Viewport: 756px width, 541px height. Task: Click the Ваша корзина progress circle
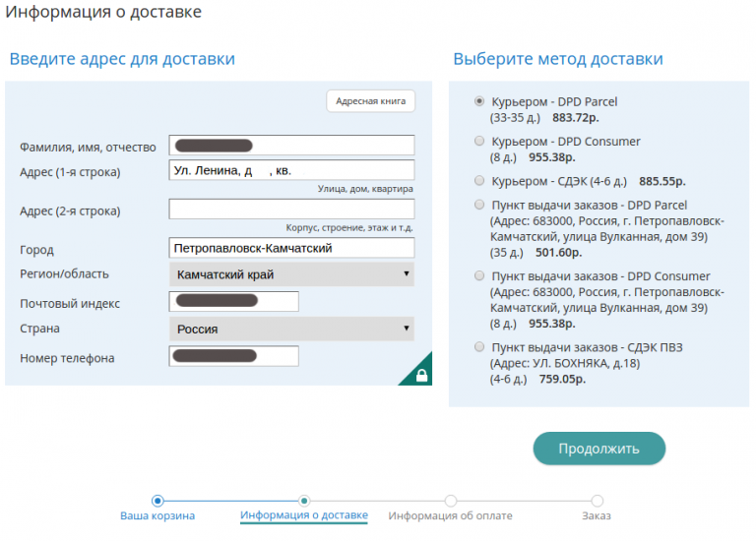[157, 501]
